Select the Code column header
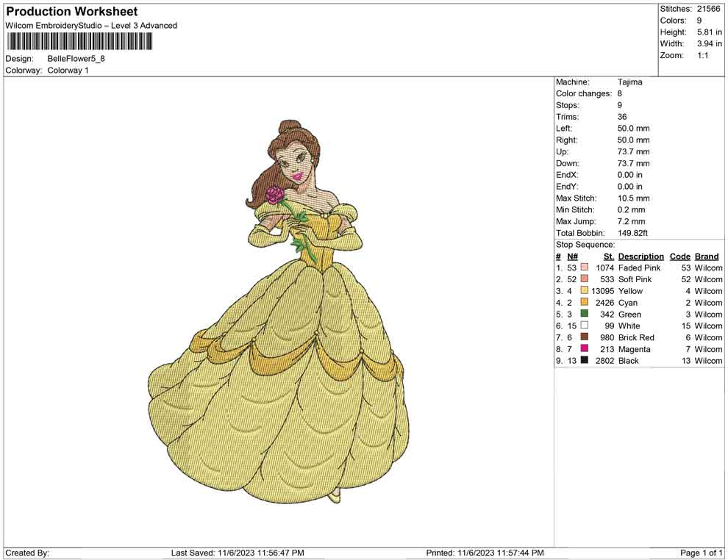The image size is (728, 560). [x=680, y=256]
